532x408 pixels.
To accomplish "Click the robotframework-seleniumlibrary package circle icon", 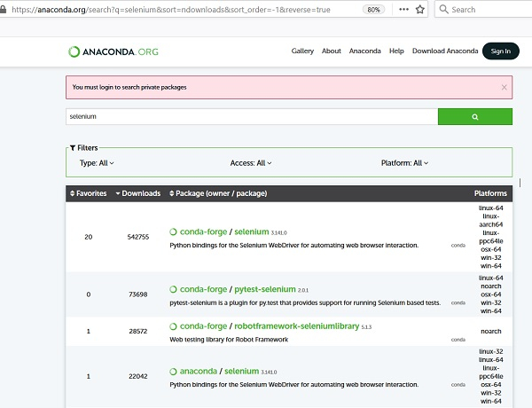I will [x=174, y=326].
